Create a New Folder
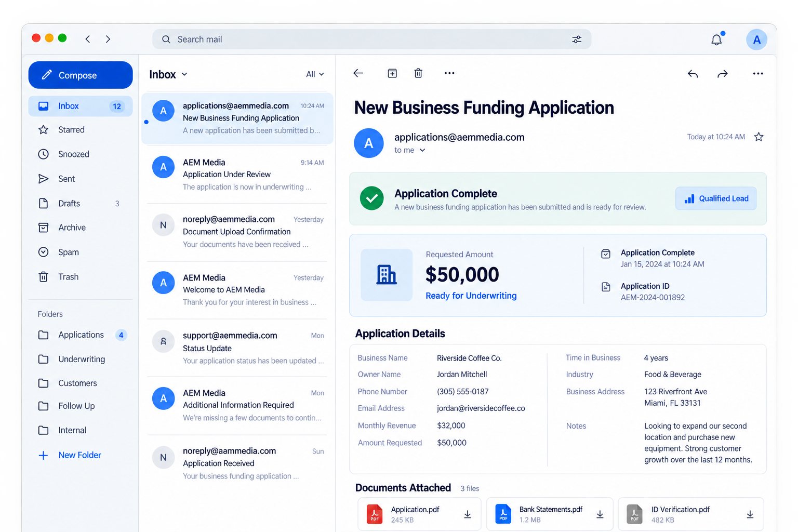The width and height of the screenshot is (798, 532). point(70,455)
